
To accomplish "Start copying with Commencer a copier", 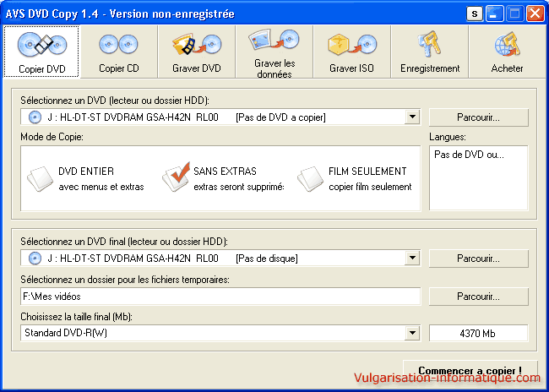I will (470, 371).
